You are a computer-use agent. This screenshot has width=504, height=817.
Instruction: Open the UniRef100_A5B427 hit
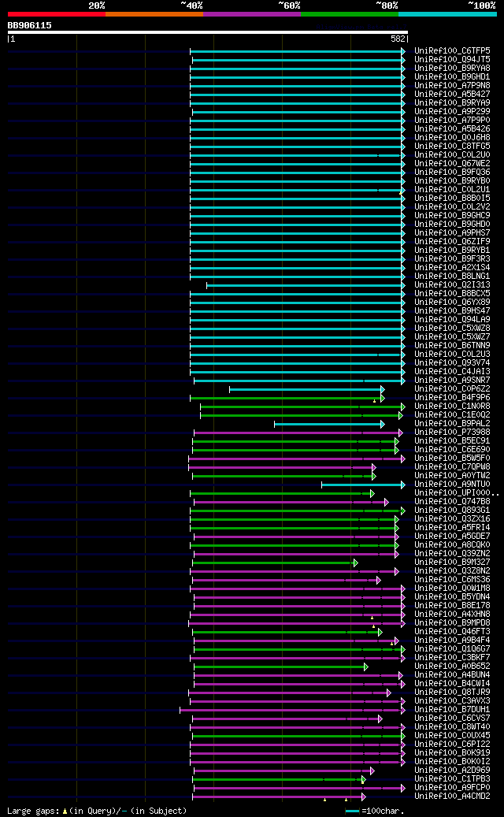[452, 95]
